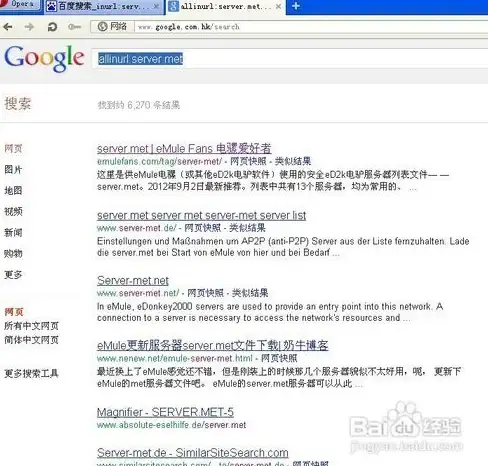Filter by 简体中文网页

tap(31, 340)
